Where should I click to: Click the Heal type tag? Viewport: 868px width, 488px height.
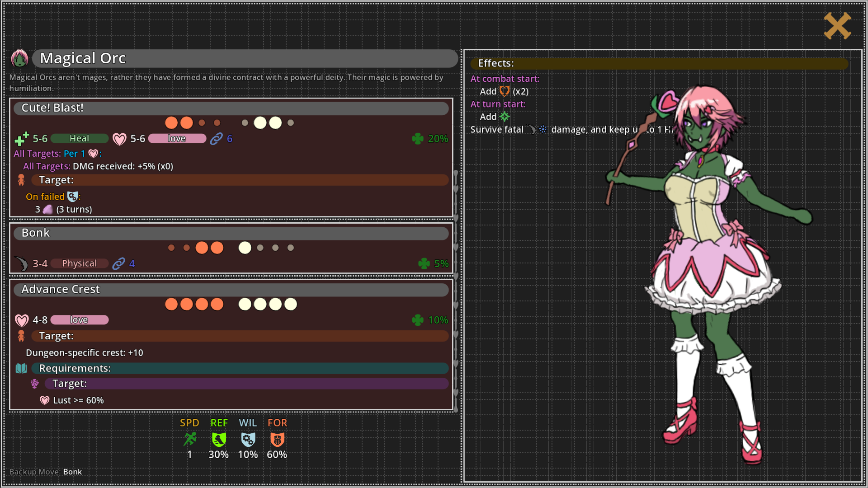pyautogui.click(x=80, y=139)
